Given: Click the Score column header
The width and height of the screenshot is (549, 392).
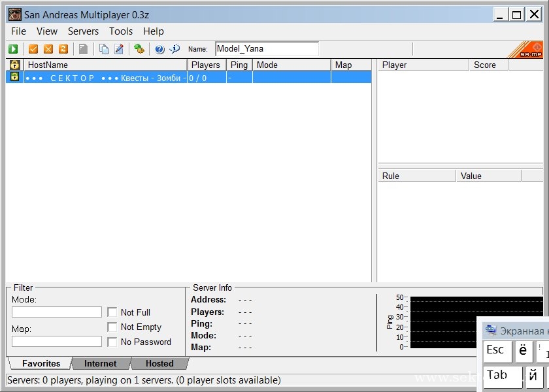Looking at the screenshot, I should (x=488, y=65).
